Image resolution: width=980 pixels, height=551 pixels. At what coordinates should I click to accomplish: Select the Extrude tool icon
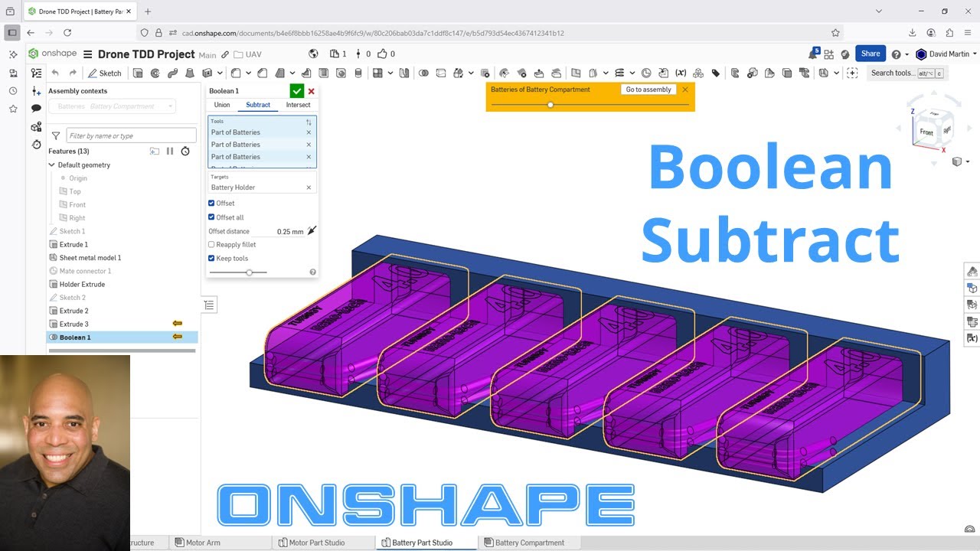point(138,73)
